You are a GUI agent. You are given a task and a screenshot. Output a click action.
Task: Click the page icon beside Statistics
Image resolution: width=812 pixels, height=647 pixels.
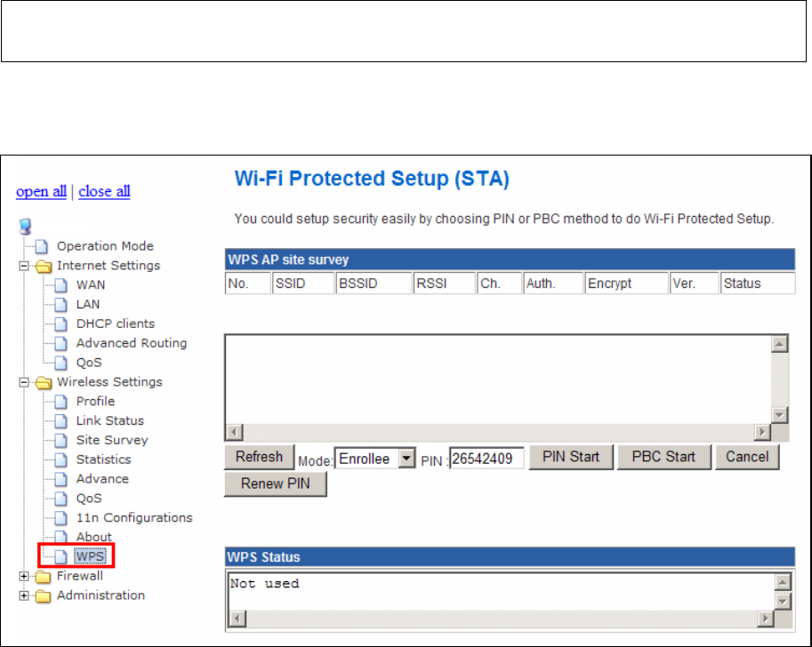click(61, 459)
